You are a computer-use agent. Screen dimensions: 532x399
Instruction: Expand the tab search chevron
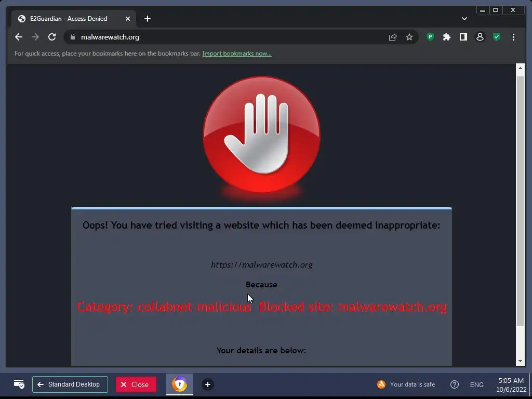[x=464, y=19]
